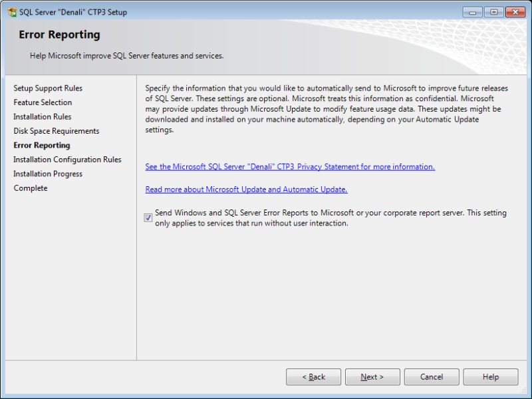Screen dimensions: 532x399
Task: Select the Installation Rules step
Action: point(42,116)
